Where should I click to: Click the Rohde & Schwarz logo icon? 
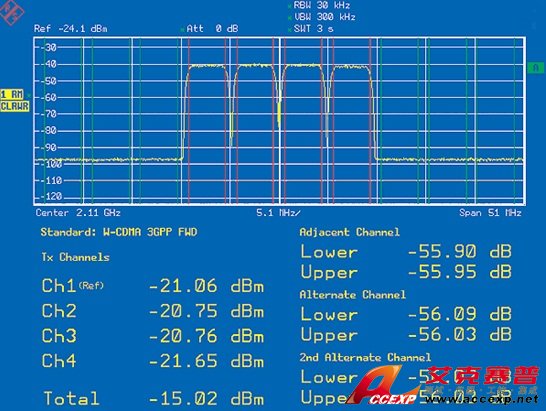tap(11, 11)
